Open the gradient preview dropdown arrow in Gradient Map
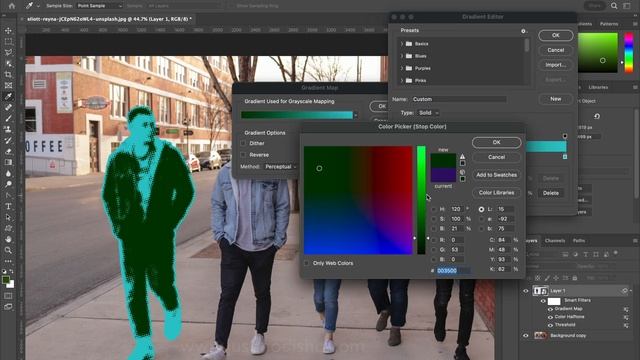 tap(356, 115)
